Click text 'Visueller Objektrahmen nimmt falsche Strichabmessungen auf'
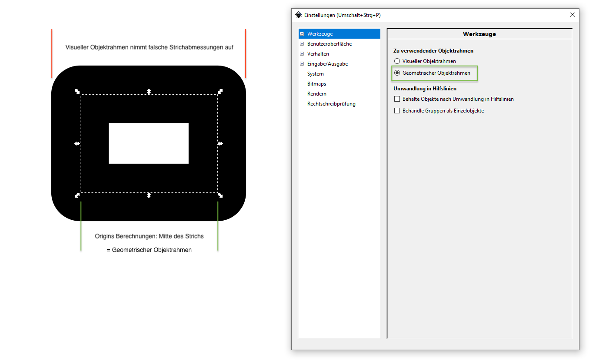 pyautogui.click(x=149, y=47)
